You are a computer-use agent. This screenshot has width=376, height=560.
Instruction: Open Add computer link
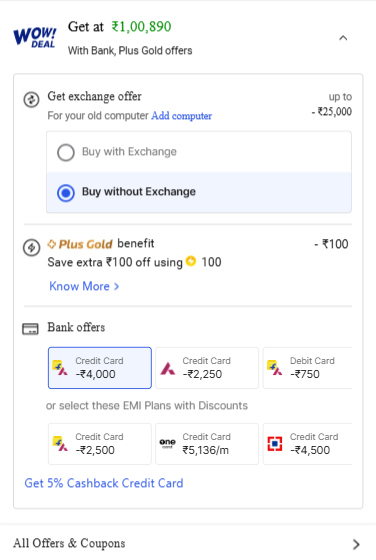(181, 116)
